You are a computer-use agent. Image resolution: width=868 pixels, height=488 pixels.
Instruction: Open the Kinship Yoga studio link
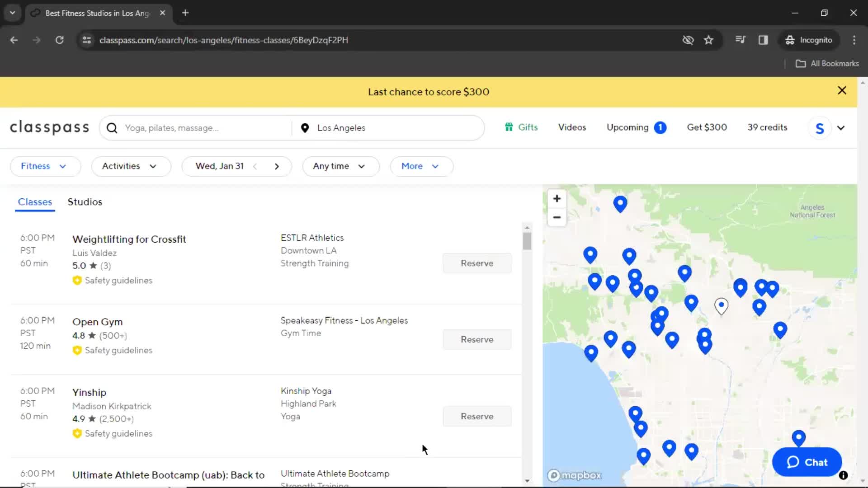point(306,391)
